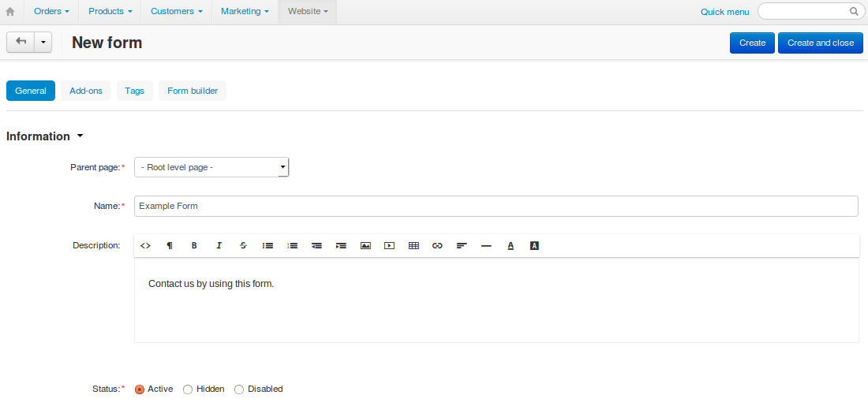
Task: Select the Active status radio
Action: click(140, 389)
